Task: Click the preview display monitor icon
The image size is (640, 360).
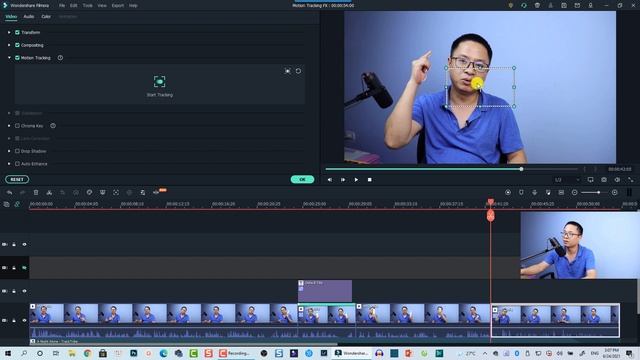Action: [x=591, y=180]
